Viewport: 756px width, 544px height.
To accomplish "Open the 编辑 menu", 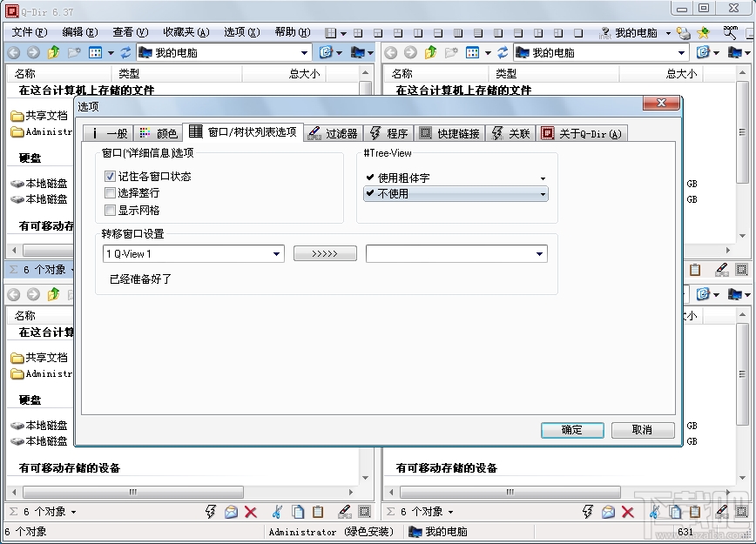I will [80, 32].
